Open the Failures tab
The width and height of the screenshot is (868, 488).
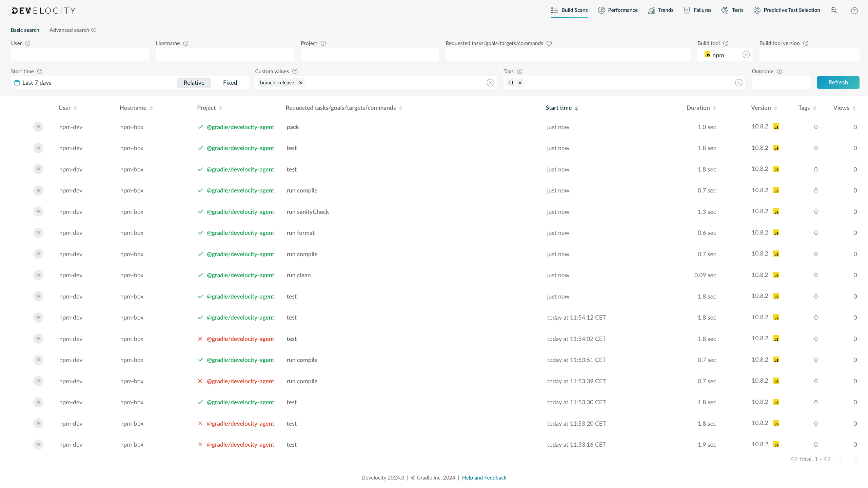click(x=697, y=10)
